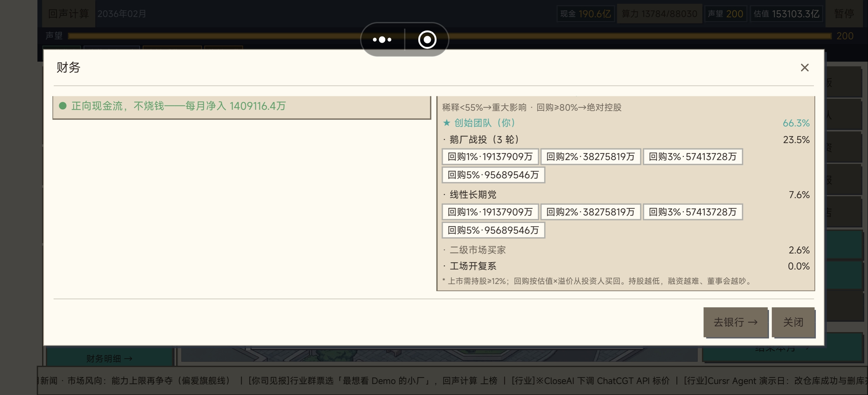Select 线性长期党 shareholder row
This screenshot has width=868, height=395.
(x=626, y=194)
